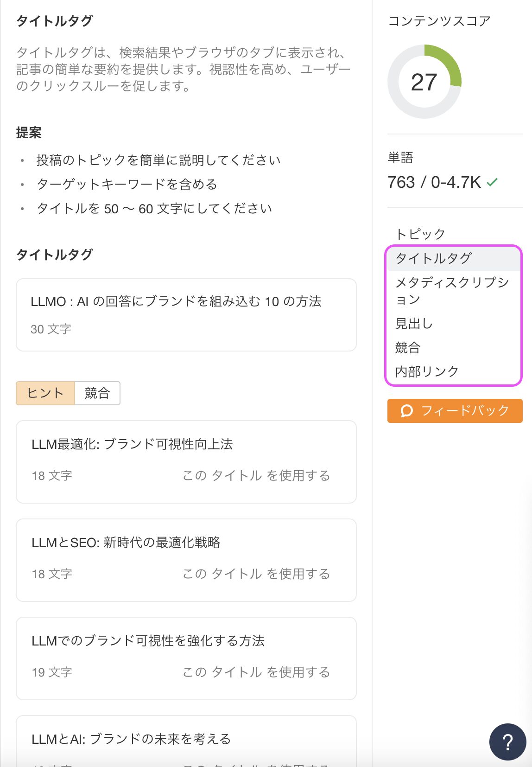Click the 'LLMでのブランド可視性' suggestion title text
532x767 pixels.
pyautogui.click(x=148, y=641)
